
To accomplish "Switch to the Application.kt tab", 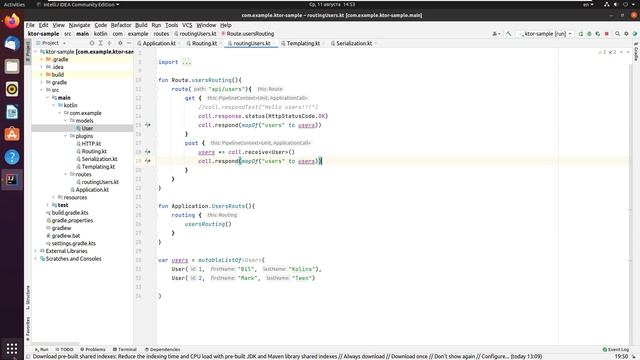I will click(159, 43).
